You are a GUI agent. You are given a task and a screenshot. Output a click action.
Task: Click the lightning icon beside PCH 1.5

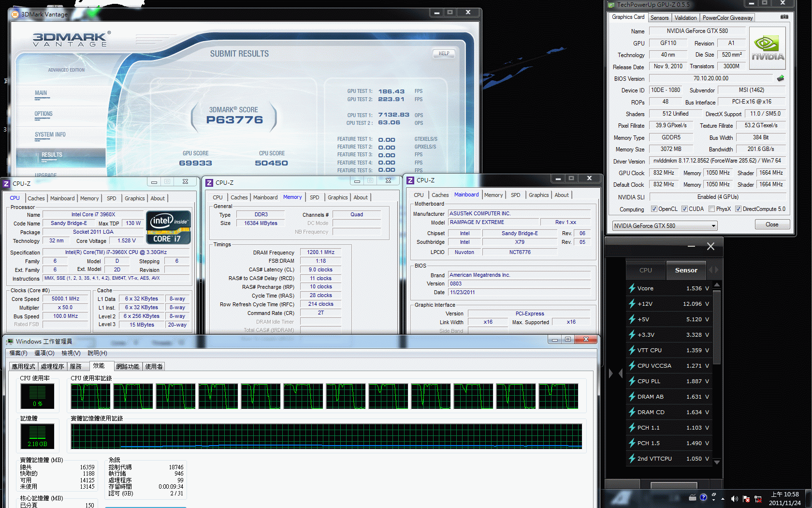pos(632,443)
